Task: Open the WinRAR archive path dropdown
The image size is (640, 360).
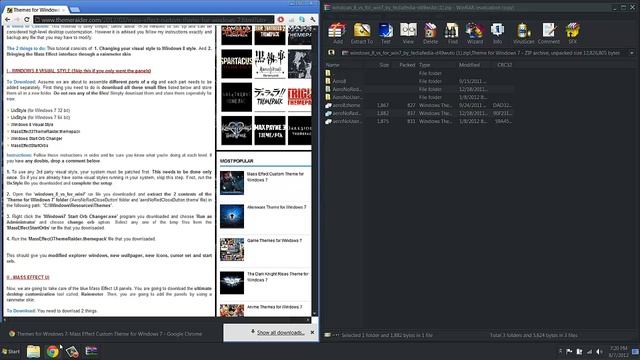Action: [x=631, y=53]
